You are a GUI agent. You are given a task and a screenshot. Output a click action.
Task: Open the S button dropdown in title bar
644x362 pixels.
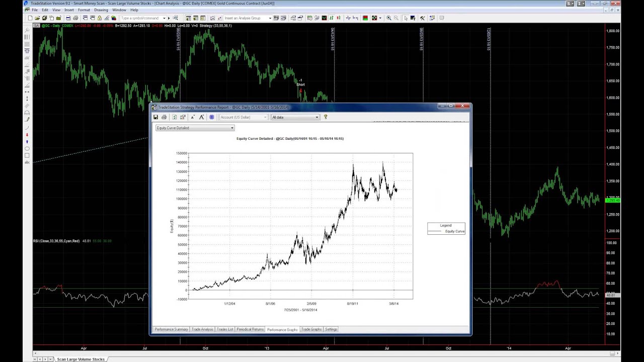pos(570,4)
